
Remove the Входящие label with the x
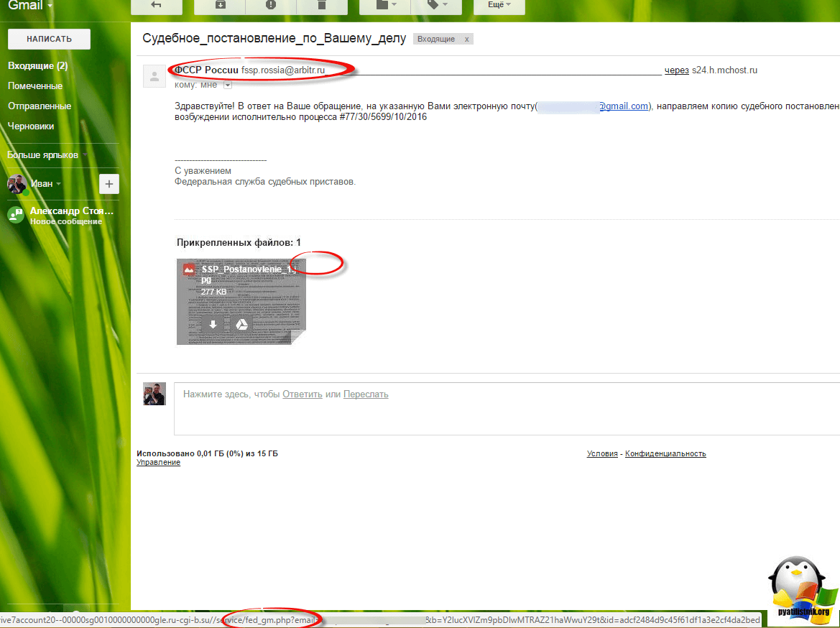click(x=466, y=39)
